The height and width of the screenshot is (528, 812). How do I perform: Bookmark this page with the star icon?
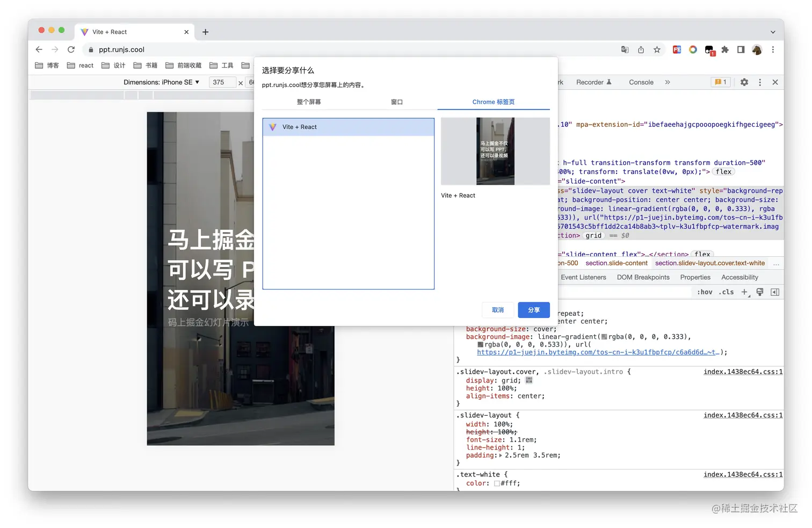(x=657, y=49)
